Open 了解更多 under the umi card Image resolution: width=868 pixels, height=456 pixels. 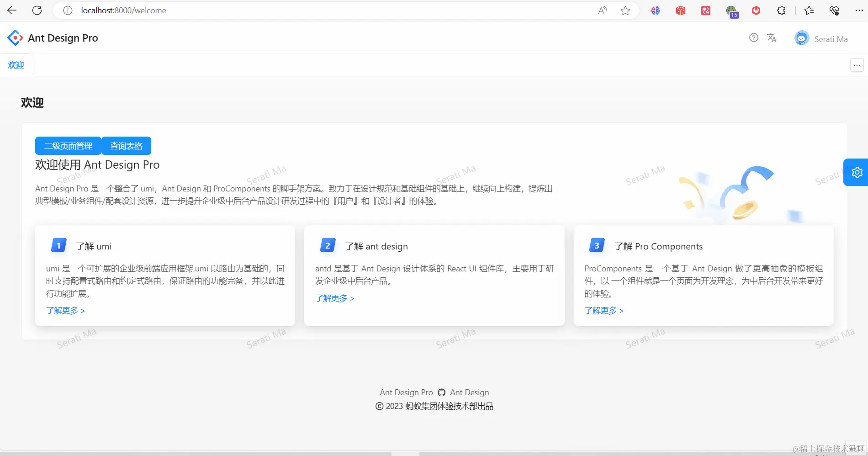[65, 310]
